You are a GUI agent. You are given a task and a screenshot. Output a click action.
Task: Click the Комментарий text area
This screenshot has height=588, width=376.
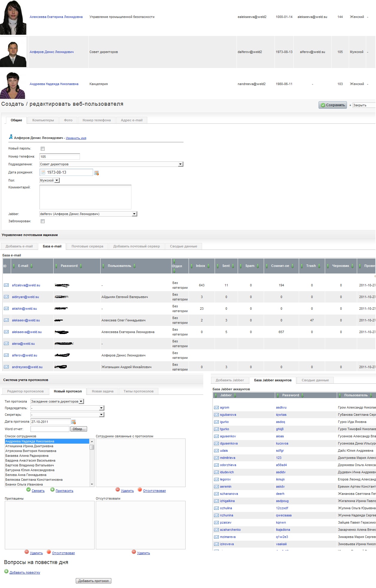(85, 197)
